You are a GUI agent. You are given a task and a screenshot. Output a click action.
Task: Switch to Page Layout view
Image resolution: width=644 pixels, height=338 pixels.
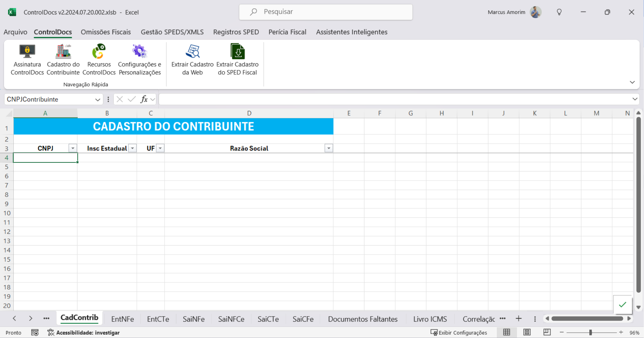[x=527, y=332]
